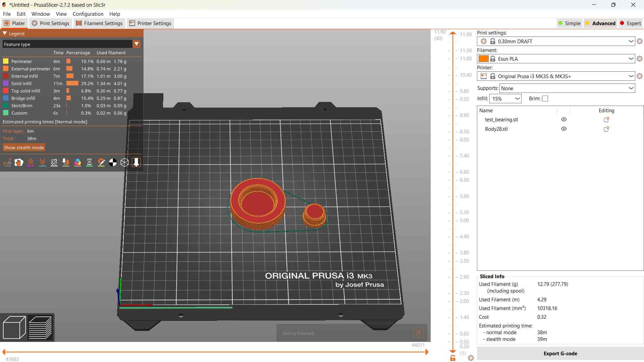Toggle the Retractions visibility icon
Viewport: 644px width, 362px height.
tap(31, 163)
